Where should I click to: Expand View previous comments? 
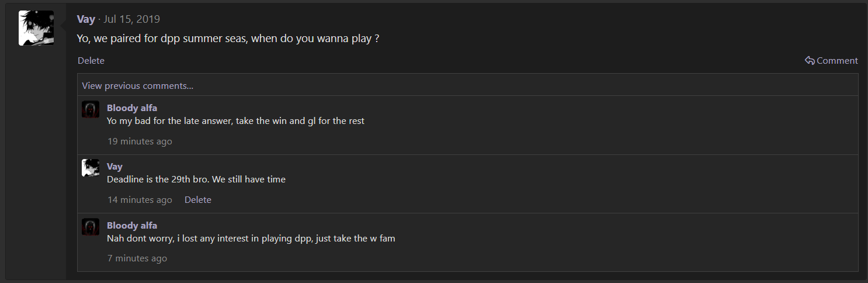coord(137,86)
